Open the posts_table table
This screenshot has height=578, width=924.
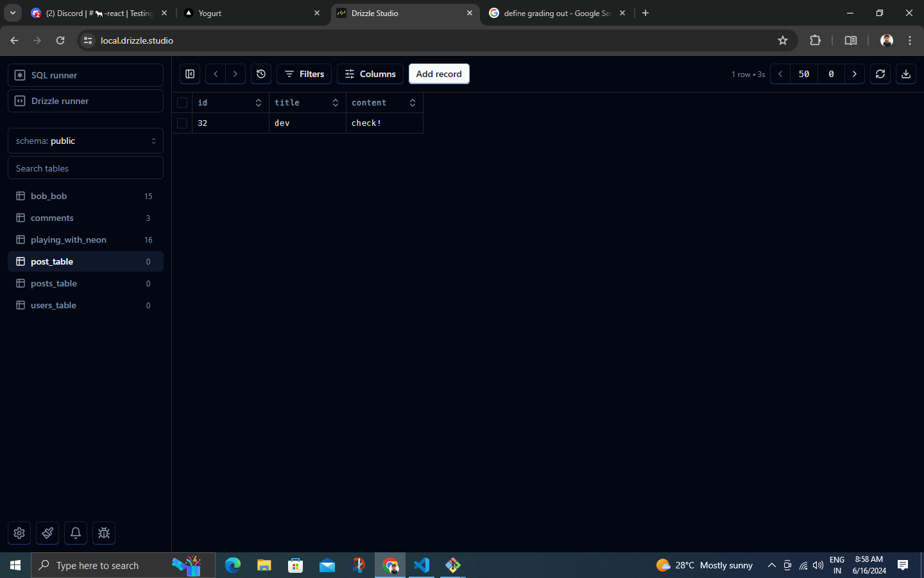tap(85, 283)
